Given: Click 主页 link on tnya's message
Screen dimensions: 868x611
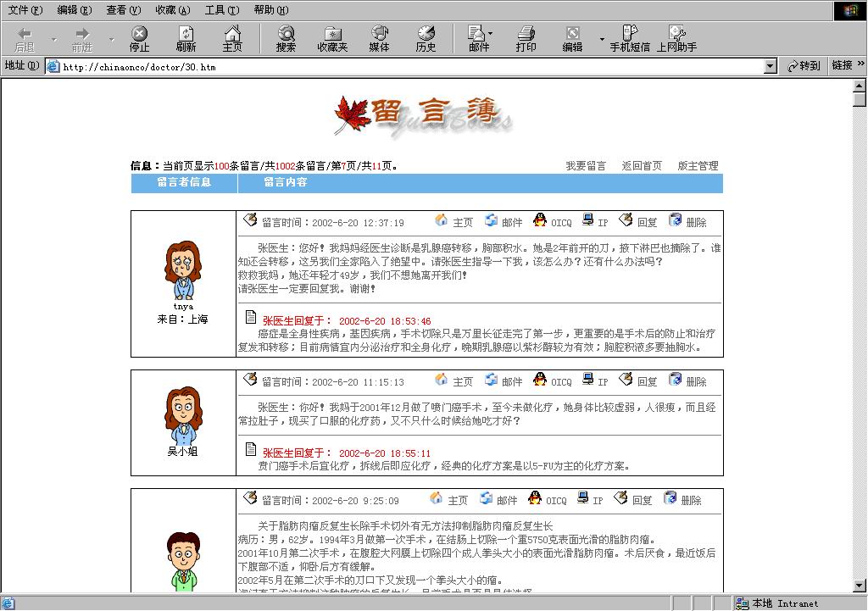Looking at the screenshot, I should (x=463, y=223).
